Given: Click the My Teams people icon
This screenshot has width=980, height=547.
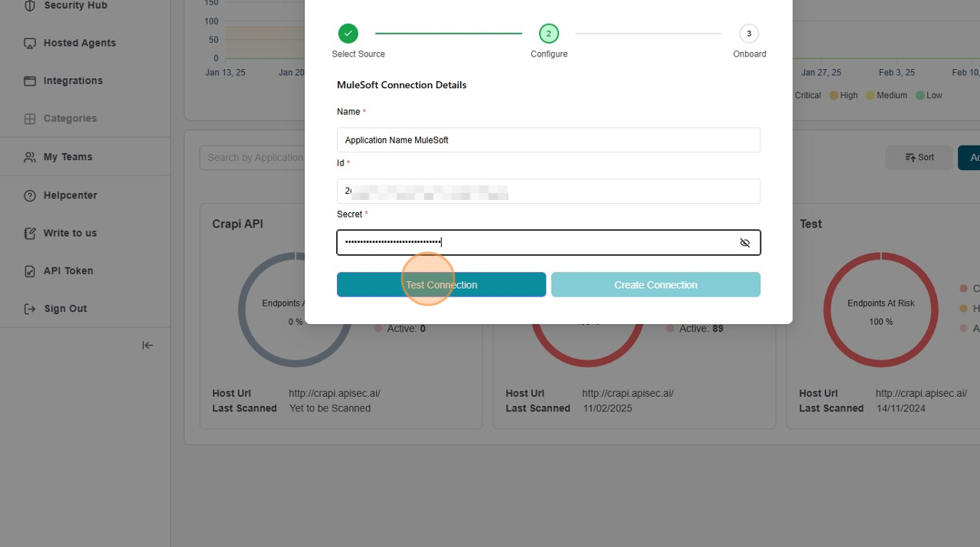Looking at the screenshot, I should (30, 157).
